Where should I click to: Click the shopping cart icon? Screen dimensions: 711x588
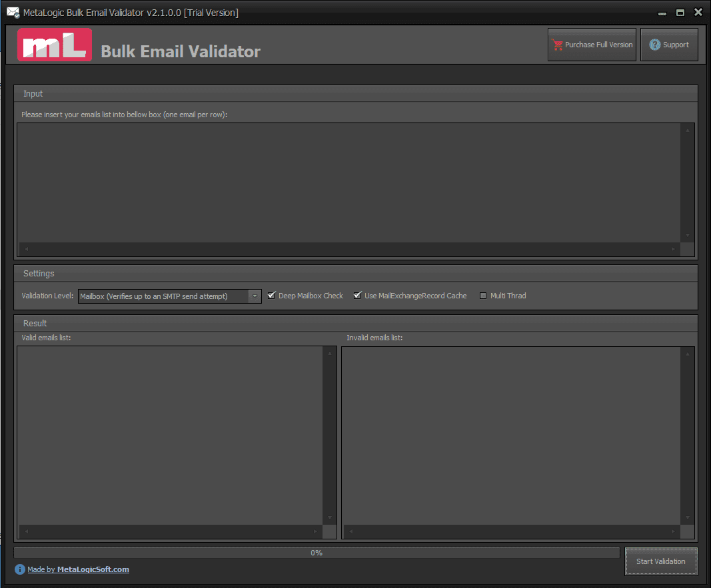pyautogui.click(x=557, y=45)
